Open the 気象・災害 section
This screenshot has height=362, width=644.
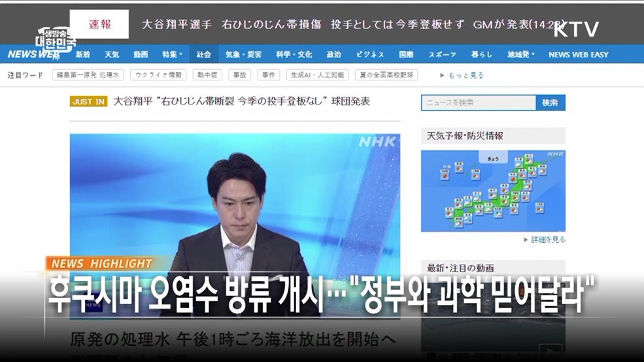pos(243,55)
